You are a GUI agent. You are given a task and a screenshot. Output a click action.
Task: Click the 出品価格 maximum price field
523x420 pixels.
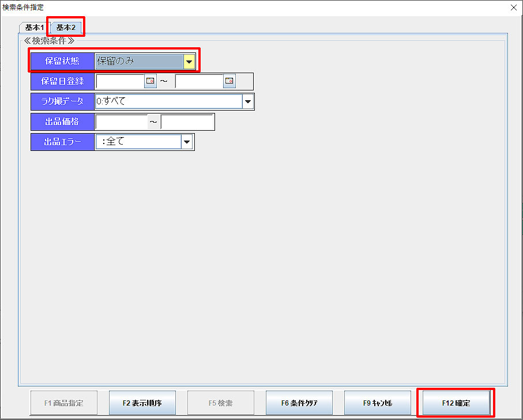(187, 122)
